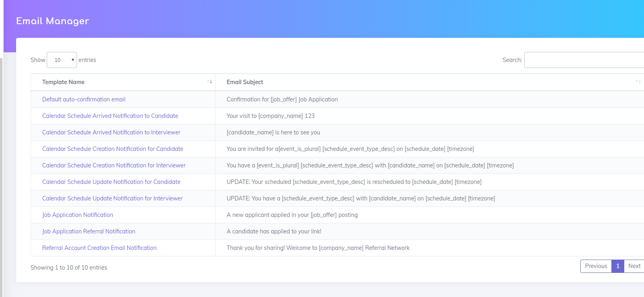Open Calendar Schedule Arrived Notification to Candidate

[x=110, y=116]
